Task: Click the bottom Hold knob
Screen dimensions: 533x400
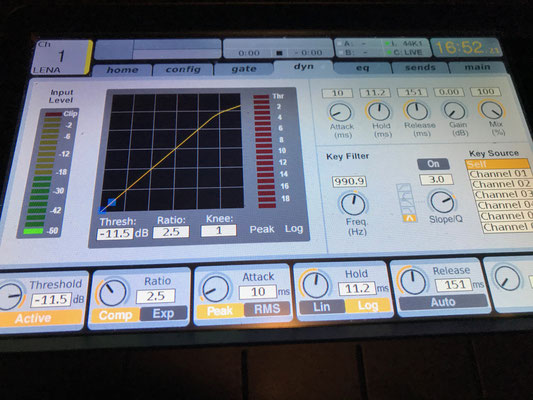Action: point(315,285)
